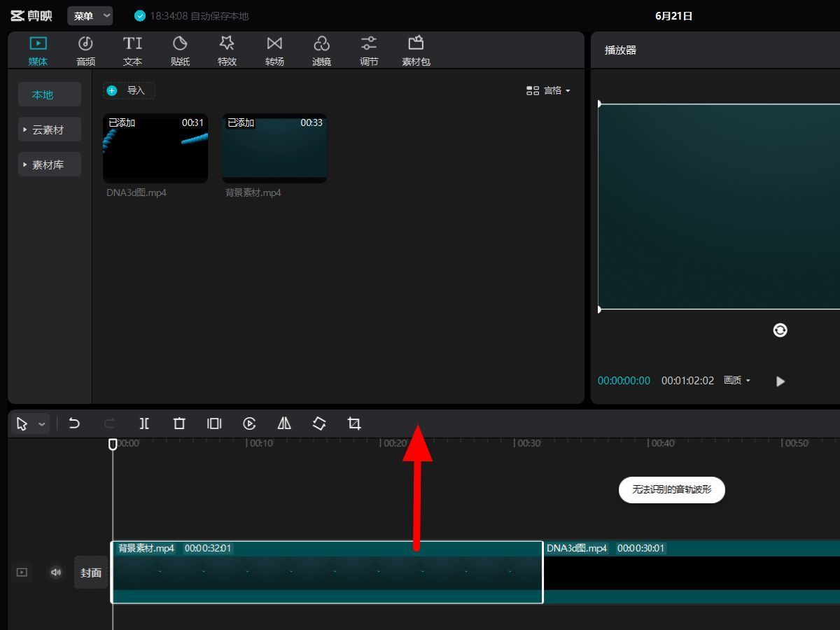Image resolution: width=840 pixels, height=630 pixels.
Task: Select the DNA3d图.mp4 media thumbnail
Action: 155,148
